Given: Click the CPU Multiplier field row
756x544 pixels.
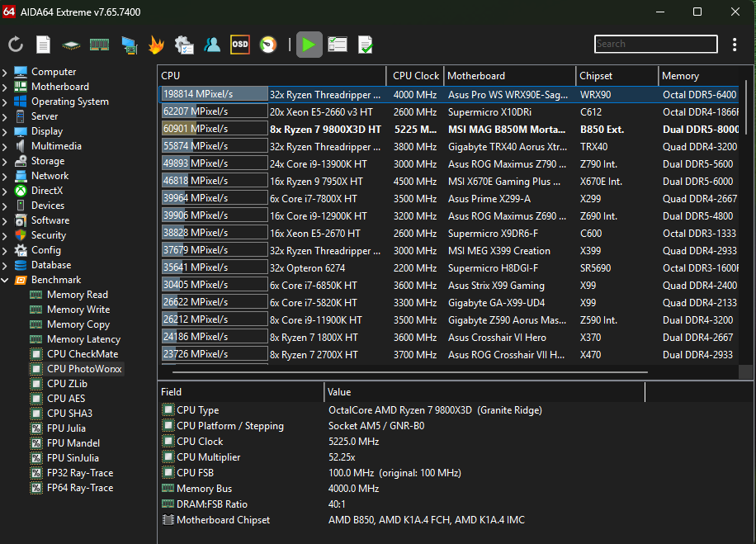Looking at the screenshot, I should pos(403,457).
